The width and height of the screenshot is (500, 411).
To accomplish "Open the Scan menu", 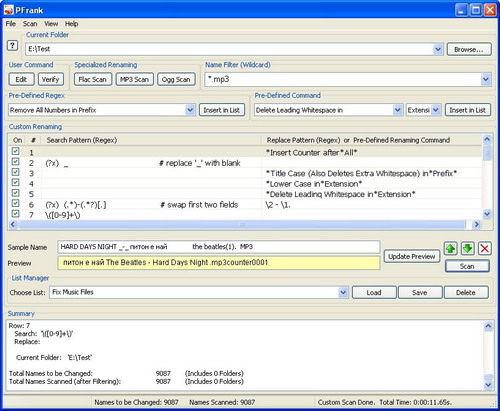I will pyautogui.click(x=30, y=24).
